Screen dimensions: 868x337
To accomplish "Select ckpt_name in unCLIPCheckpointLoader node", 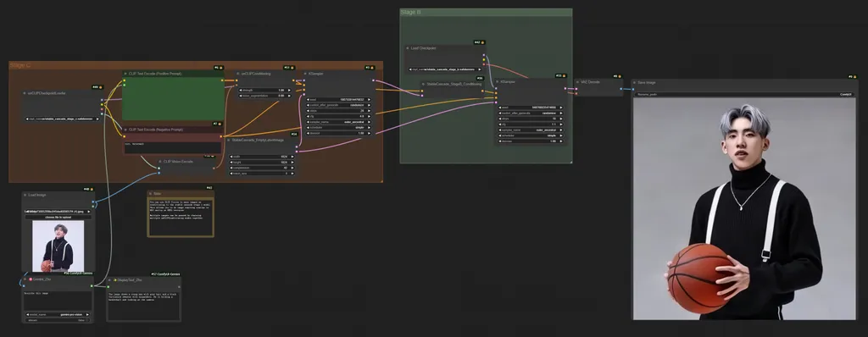I will (x=62, y=119).
